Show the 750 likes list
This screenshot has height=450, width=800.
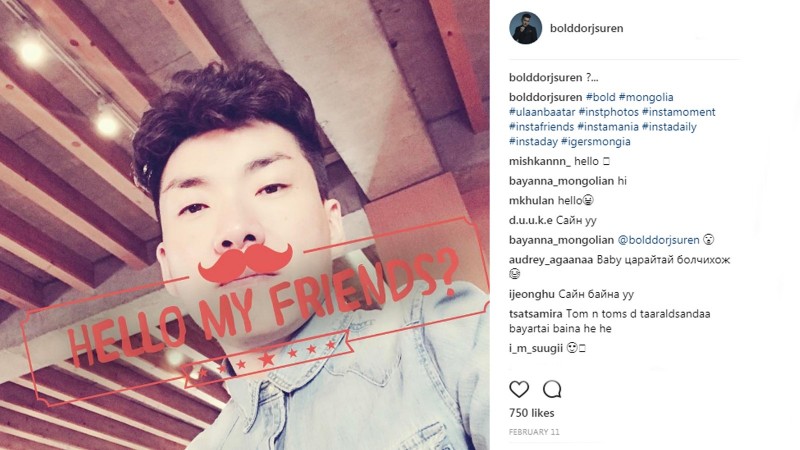coord(532,413)
